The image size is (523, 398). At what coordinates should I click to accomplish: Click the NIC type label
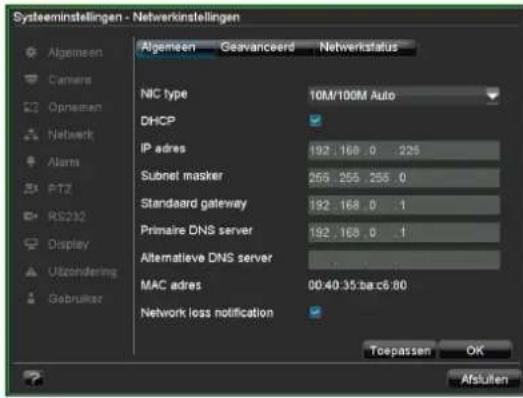coord(164,94)
